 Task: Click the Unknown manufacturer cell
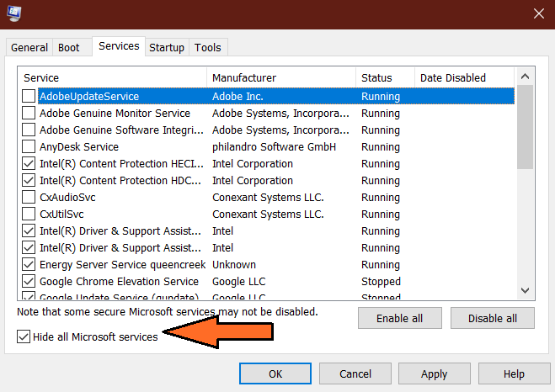(x=234, y=265)
